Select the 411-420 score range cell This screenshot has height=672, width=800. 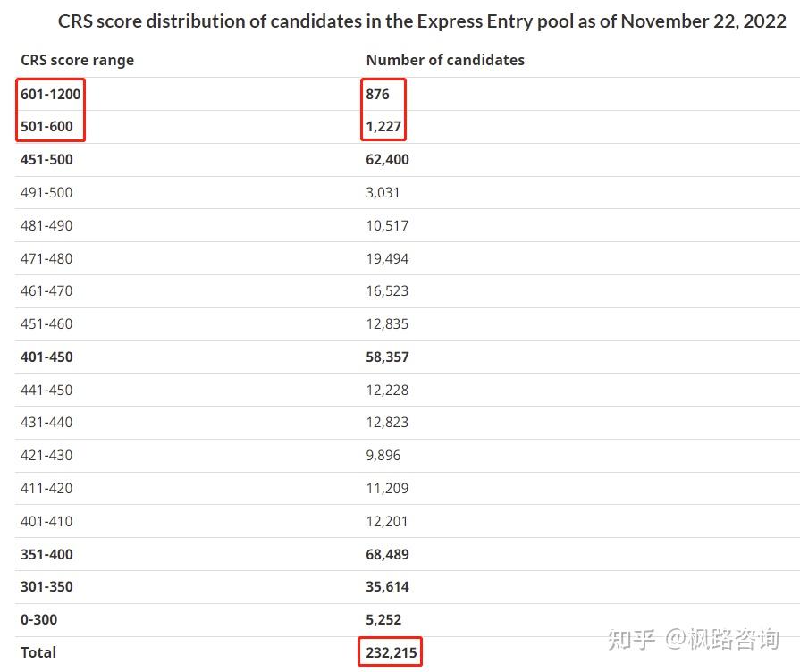pos(46,489)
